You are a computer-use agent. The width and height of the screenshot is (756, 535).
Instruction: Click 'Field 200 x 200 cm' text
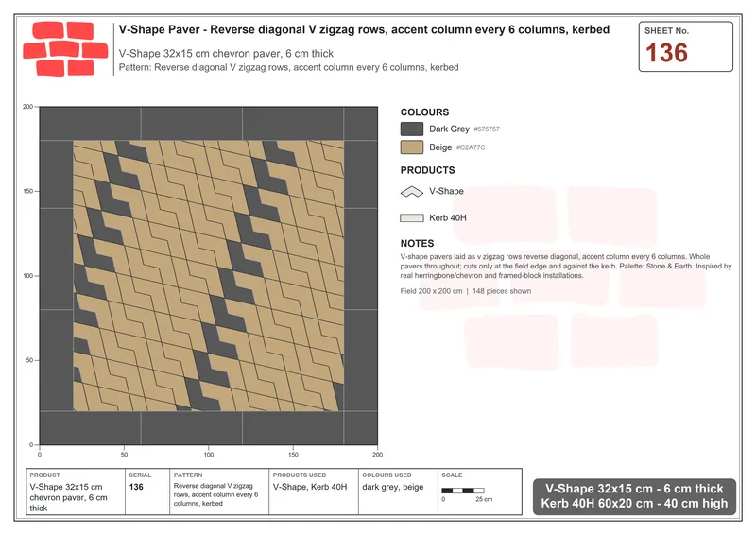(431, 291)
